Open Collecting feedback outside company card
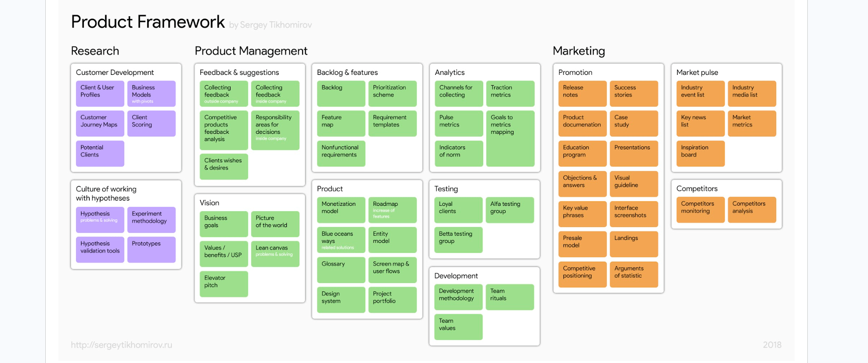Viewport: 868px width, 363px height. pos(224,94)
